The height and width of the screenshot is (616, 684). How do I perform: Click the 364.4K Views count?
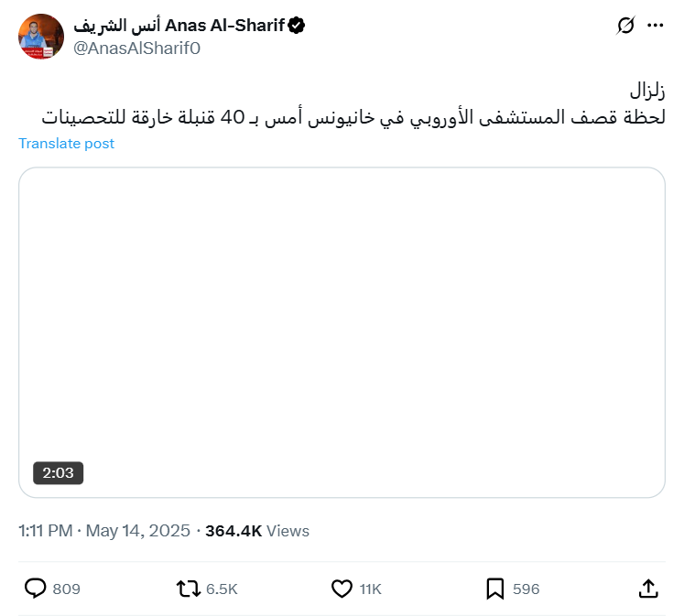tap(257, 531)
